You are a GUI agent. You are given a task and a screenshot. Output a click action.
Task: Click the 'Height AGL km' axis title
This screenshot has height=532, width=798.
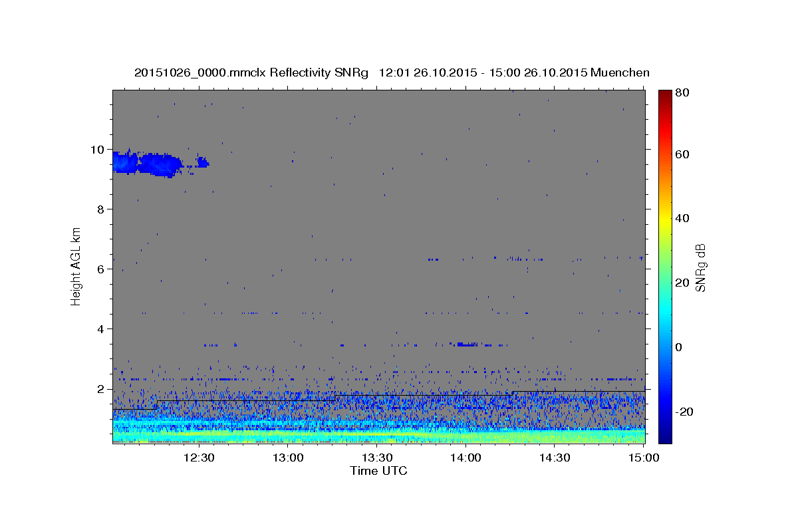click(x=76, y=267)
